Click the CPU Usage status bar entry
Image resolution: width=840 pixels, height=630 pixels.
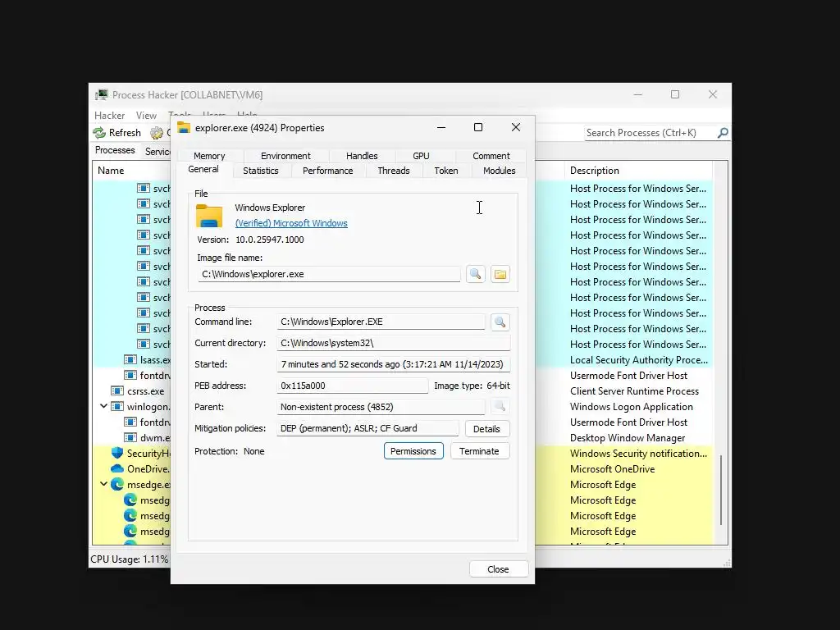tap(129, 559)
